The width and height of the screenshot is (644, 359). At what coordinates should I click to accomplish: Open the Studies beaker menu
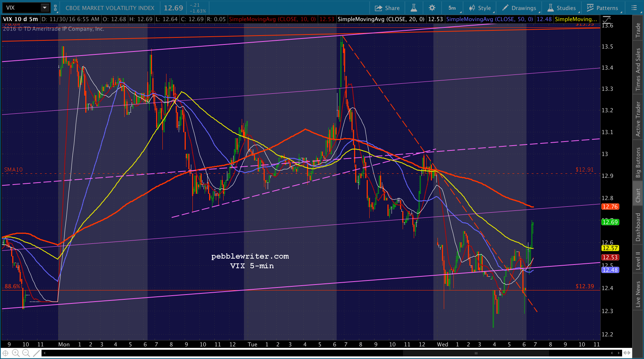(562, 8)
